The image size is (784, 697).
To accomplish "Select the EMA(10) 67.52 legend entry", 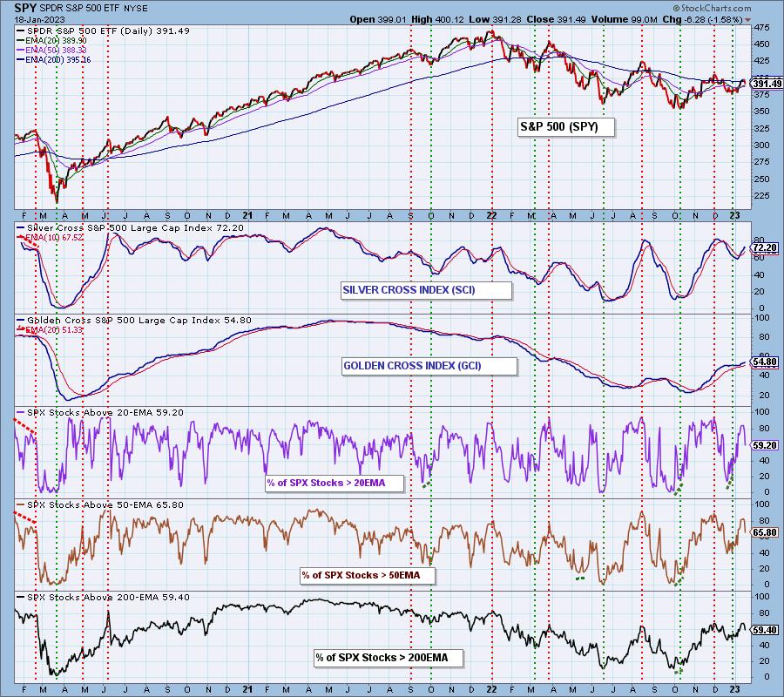I will (x=50, y=238).
